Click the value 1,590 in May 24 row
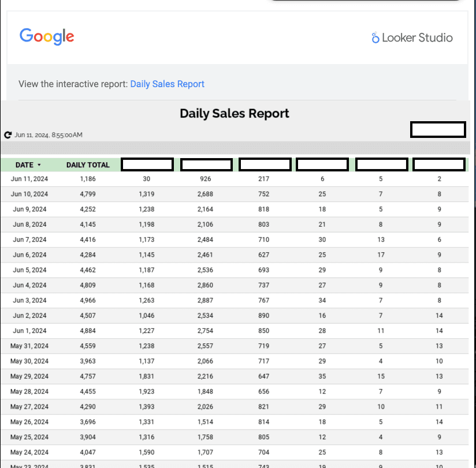The height and width of the screenshot is (468, 476). pyautogui.click(x=147, y=452)
